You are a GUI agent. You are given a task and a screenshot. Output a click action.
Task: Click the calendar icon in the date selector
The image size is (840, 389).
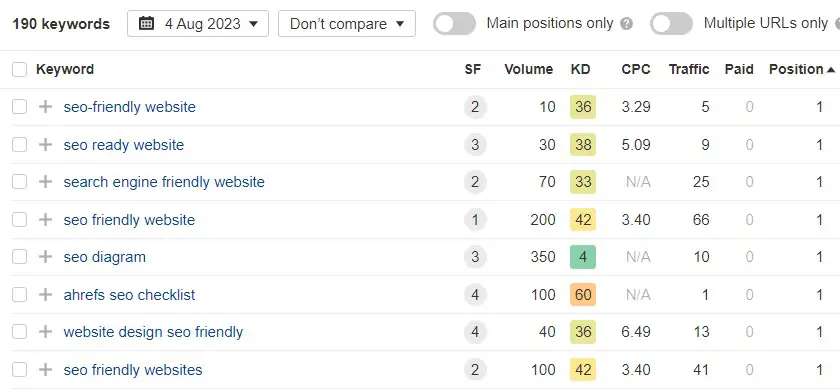[x=146, y=24]
